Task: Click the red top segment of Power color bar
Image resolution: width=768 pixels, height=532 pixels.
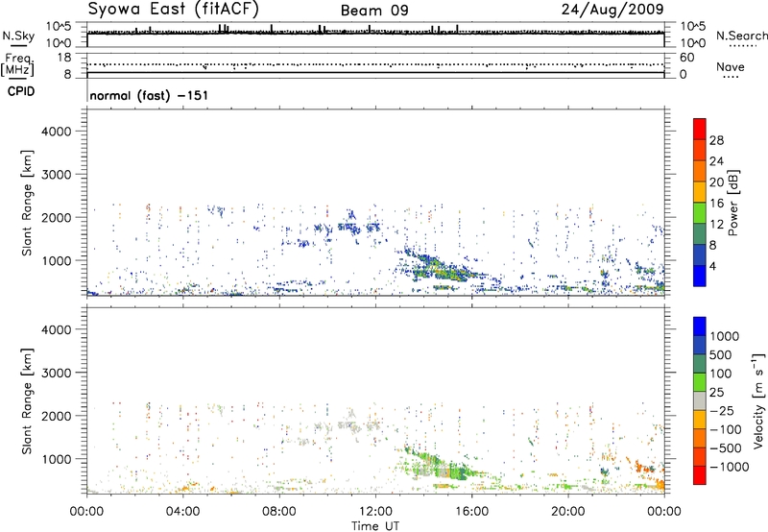Action: (700, 129)
